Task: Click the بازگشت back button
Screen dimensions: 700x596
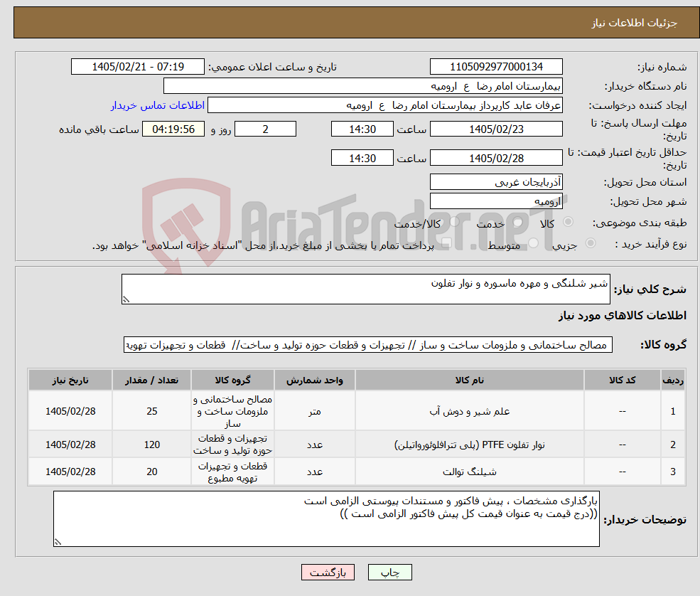Action: click(328, 573)
